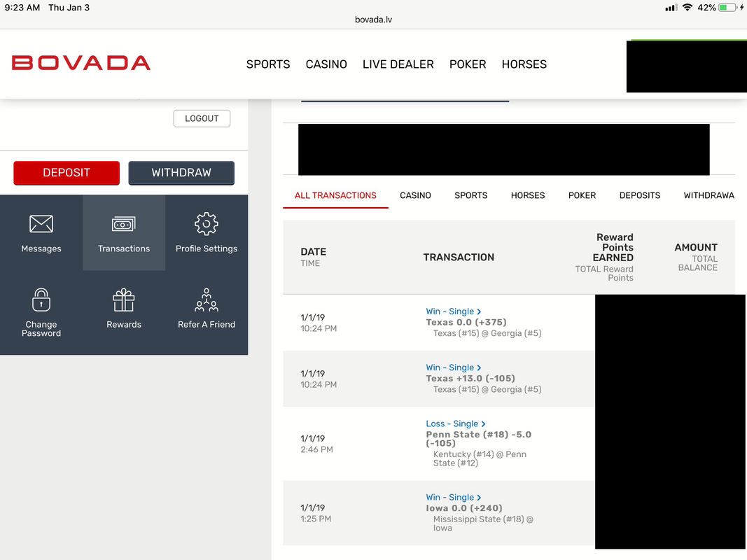The width and height of the screenshot is (747, 560).
Task: Open Refer A Friend people icon
Action: (207, 300)
